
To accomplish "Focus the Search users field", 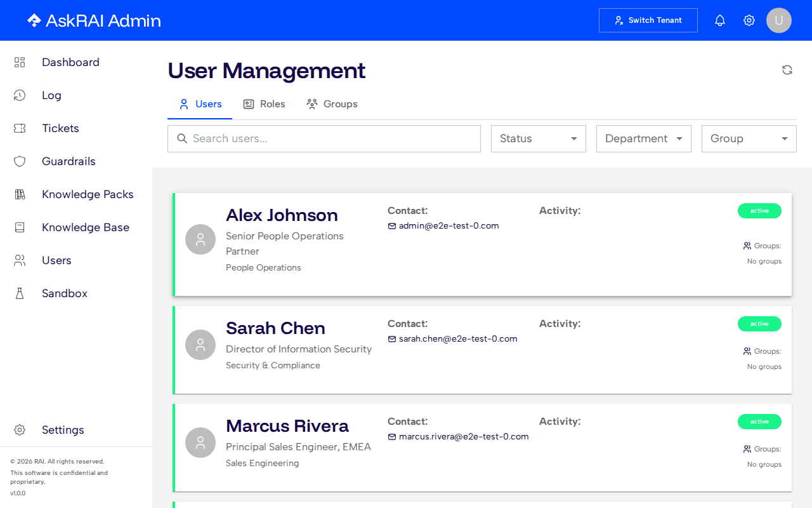I will coord(324,138).
